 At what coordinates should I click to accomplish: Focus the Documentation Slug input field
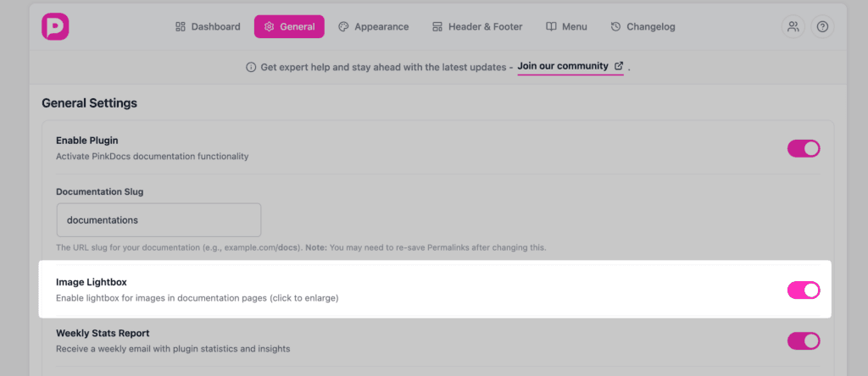(159, 220)
